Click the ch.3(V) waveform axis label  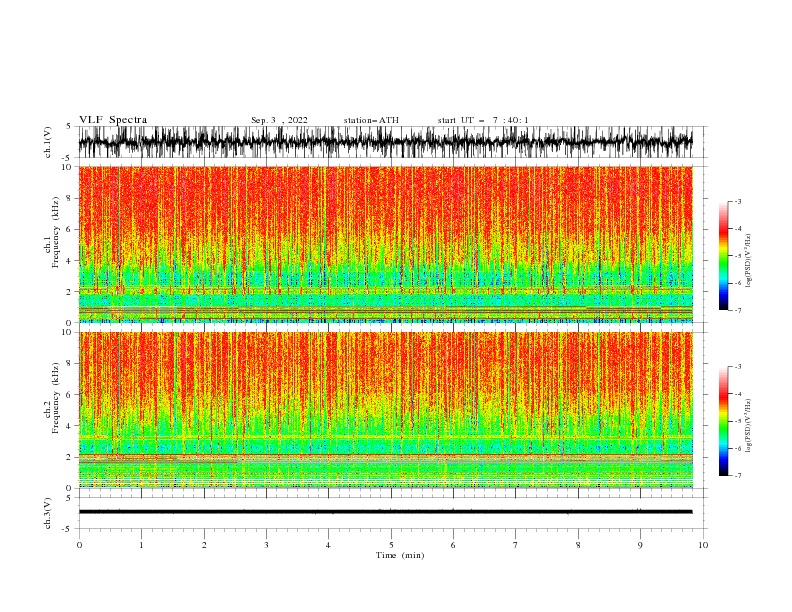coord(48,513)
